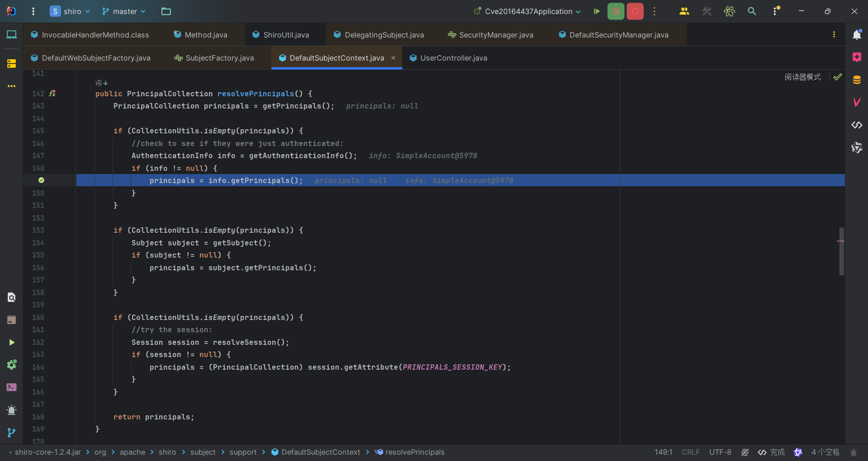The height and width of the screenshot is (461, 868).
Task: Show more tool windows ellipsis
Action: pos(11,86)
